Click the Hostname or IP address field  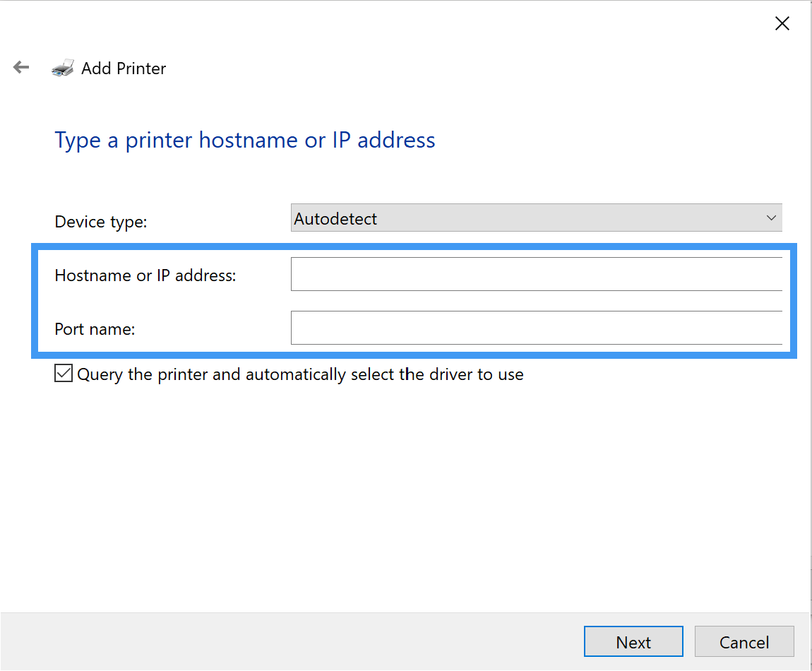[x=537, y=273]
